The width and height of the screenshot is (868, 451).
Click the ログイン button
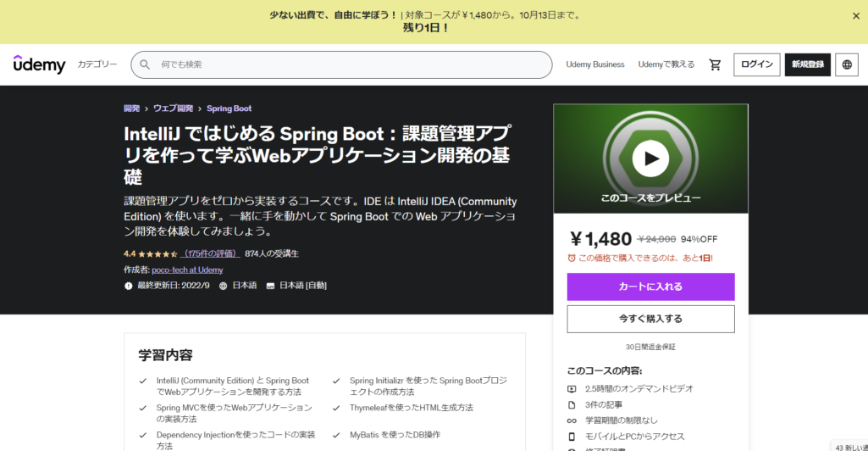[757, 64]
